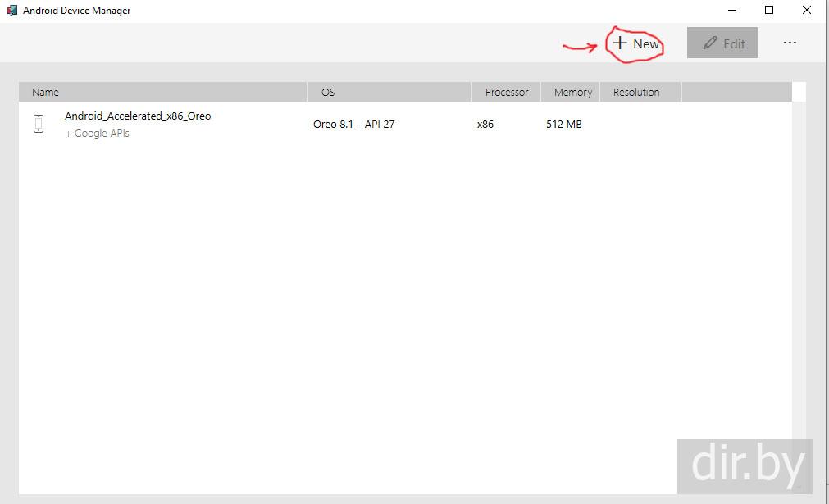
Task: Click the Edit device button
Action: [x=722, y=43]
